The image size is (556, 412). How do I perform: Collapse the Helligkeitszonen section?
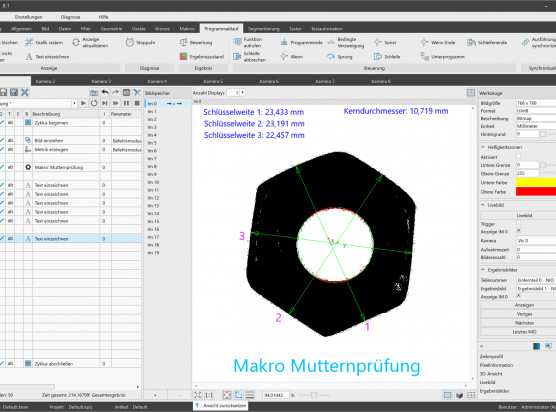tap(483, 147)
